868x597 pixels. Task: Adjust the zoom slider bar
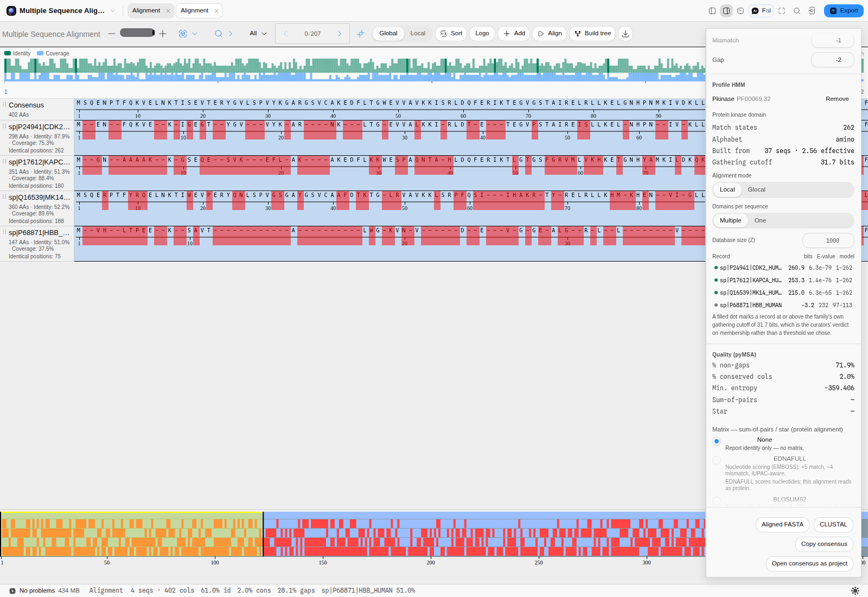(137, 33)
